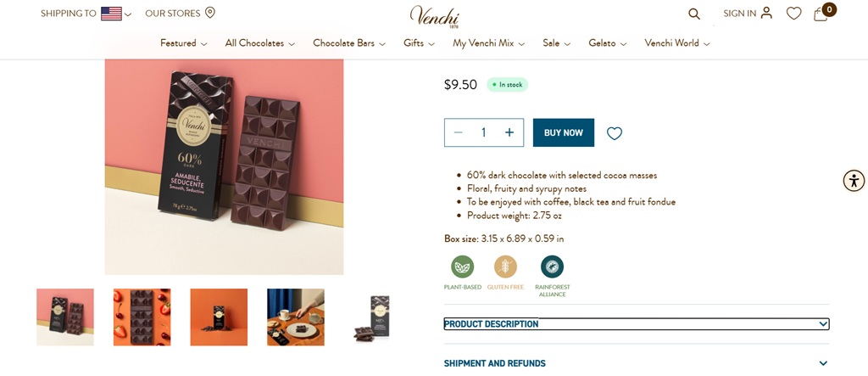Click the Gluten Free badge icon
868x376 pixels.
point(505,267)
